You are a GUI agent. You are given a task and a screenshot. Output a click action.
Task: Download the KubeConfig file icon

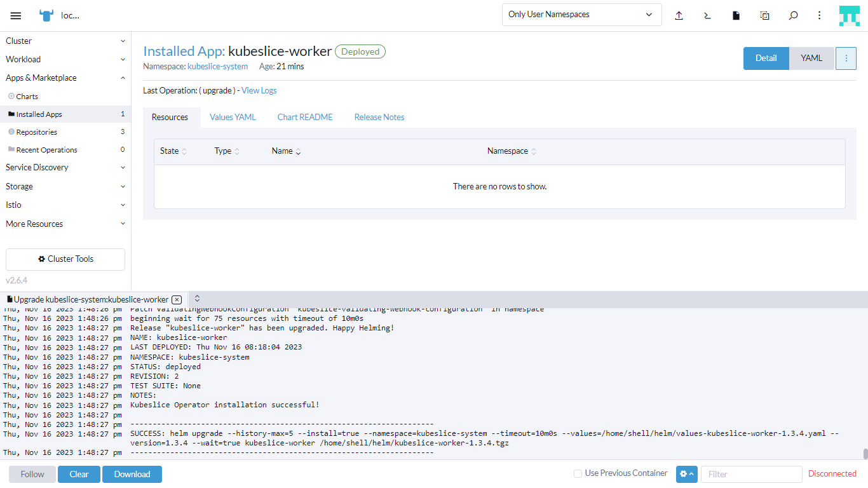736,16
